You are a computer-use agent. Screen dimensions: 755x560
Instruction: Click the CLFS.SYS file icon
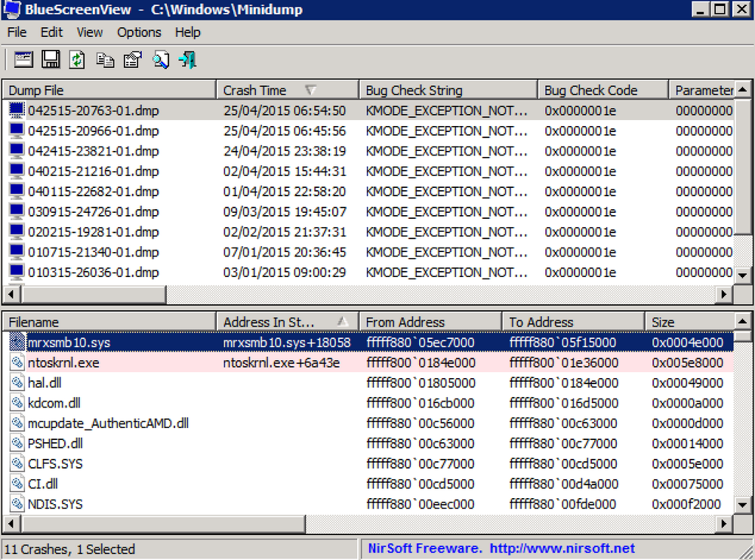[x=17, y=463]
